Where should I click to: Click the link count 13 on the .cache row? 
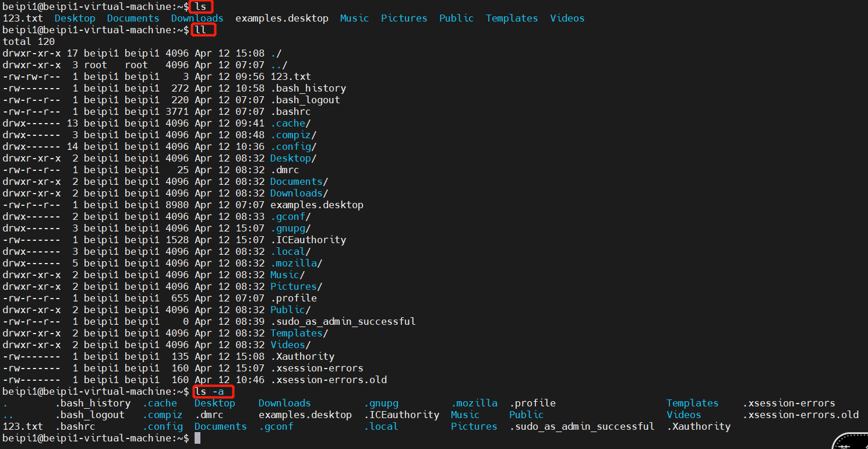tap(72, 123)
